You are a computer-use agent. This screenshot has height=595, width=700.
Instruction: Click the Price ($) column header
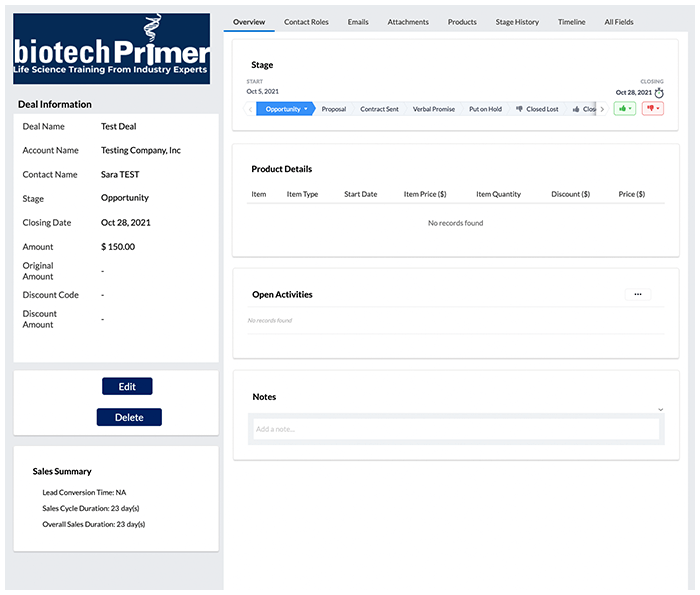(x=632, y=194)
